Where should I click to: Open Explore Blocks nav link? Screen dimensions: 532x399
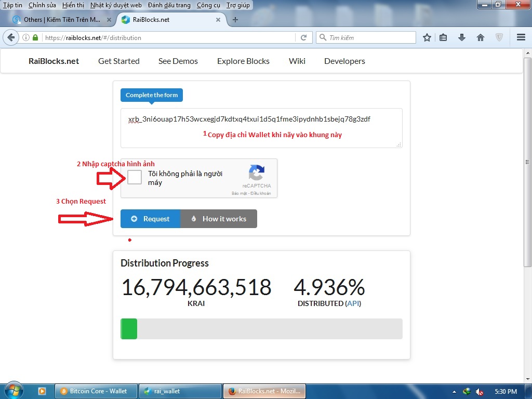pos(243,61)
